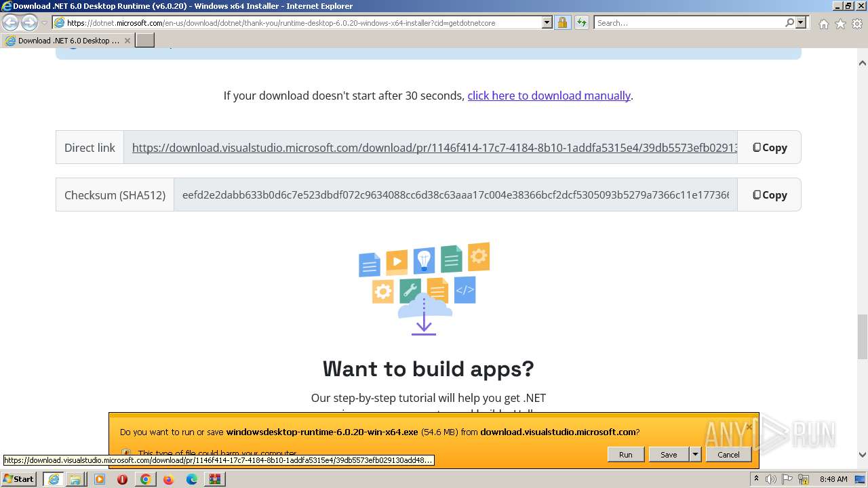
Task: Click the network tray icon
Action: (802, 479)
